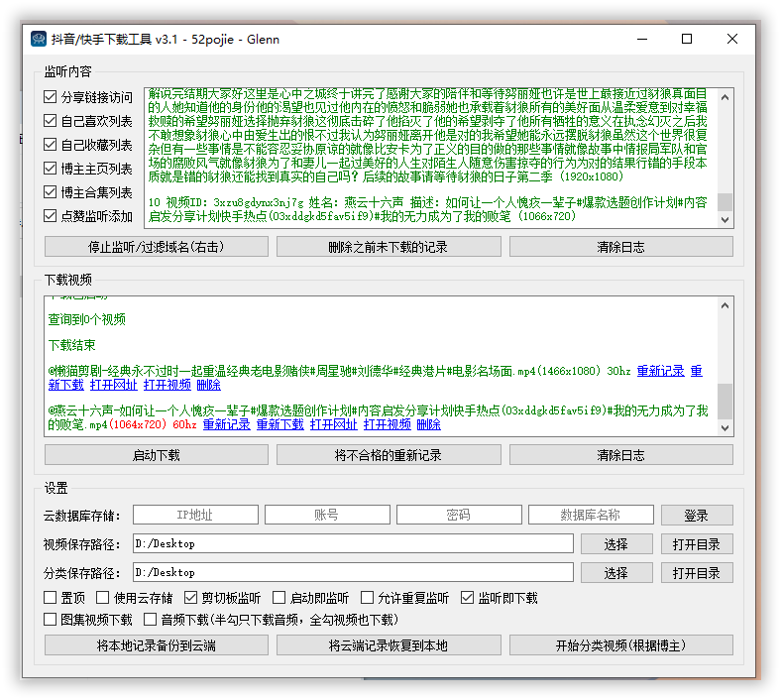Image resolution: width=781 pixels, height=700 pixels.
Task: Click 打开视频 link for 懒猫剪剧 video
Action: pos(167,385)
